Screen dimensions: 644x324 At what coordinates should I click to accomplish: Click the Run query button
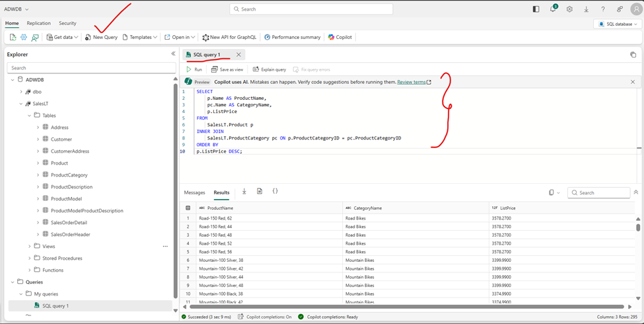click(x=194, y=69)
